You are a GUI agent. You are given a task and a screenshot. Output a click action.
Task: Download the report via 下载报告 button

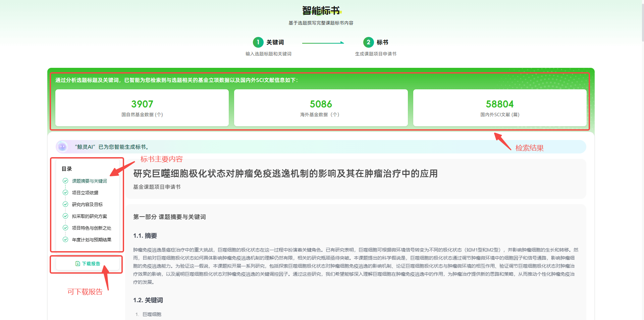pos(88,264)
